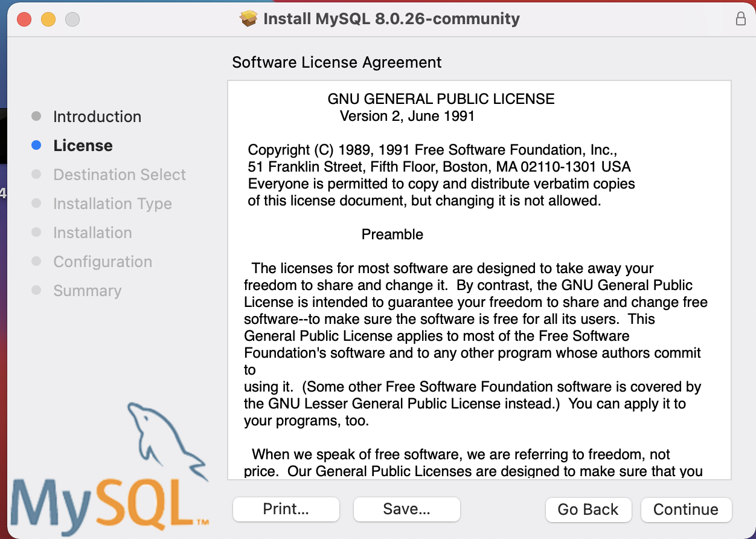This screenshot has width=756, height=539.
Task: Click the 'Software License Agreement' heading
Action: pyautogui.click(x=337, y=62)
